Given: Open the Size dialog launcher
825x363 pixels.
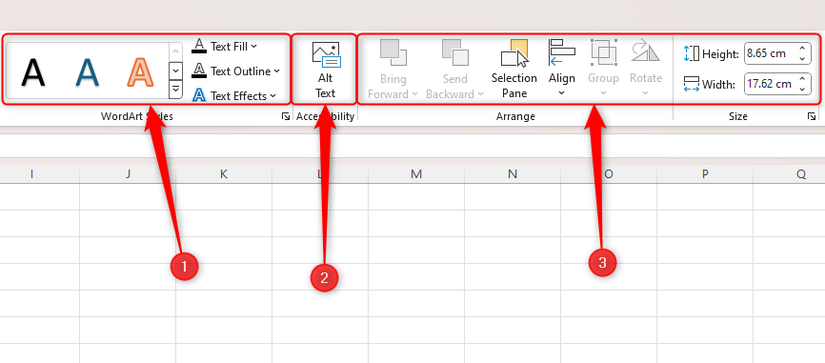Looking at the screenshot, I should click(x=811, y=117).
